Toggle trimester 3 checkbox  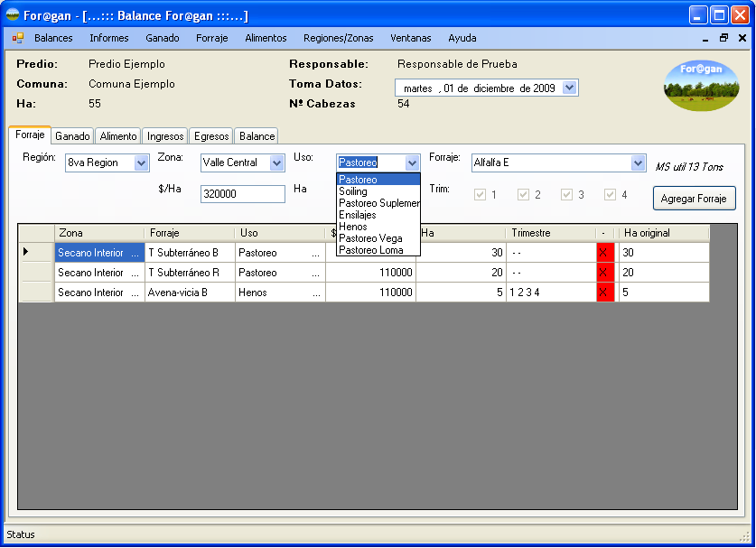point(567,194)
